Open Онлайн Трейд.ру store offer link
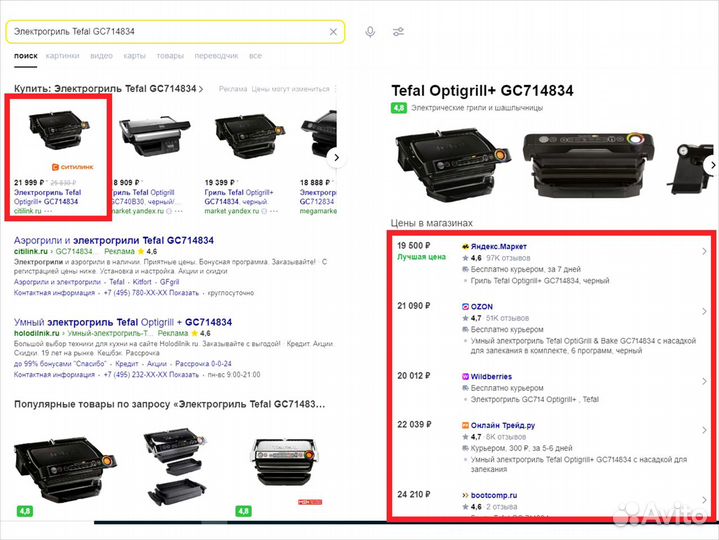This screenshot has width=719, height=540. pos(503,425)
